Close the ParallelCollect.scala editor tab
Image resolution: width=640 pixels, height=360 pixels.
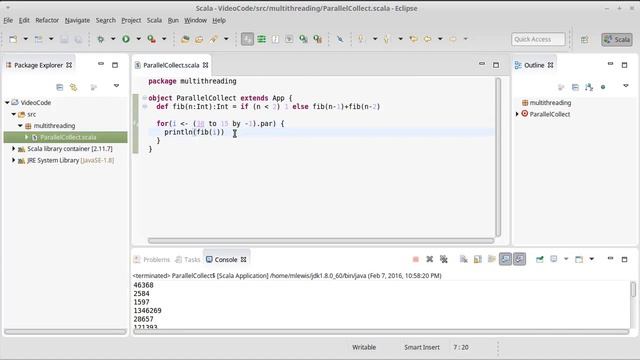pos(206,65)
